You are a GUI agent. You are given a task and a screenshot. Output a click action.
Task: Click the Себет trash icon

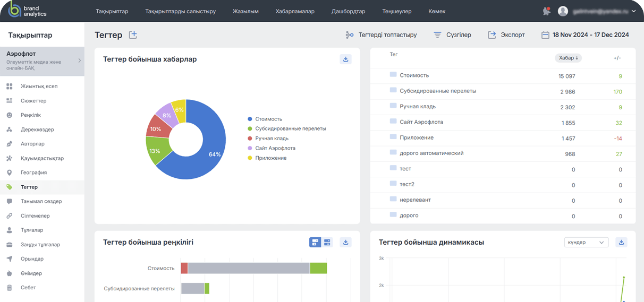click(x=9, y=288)
